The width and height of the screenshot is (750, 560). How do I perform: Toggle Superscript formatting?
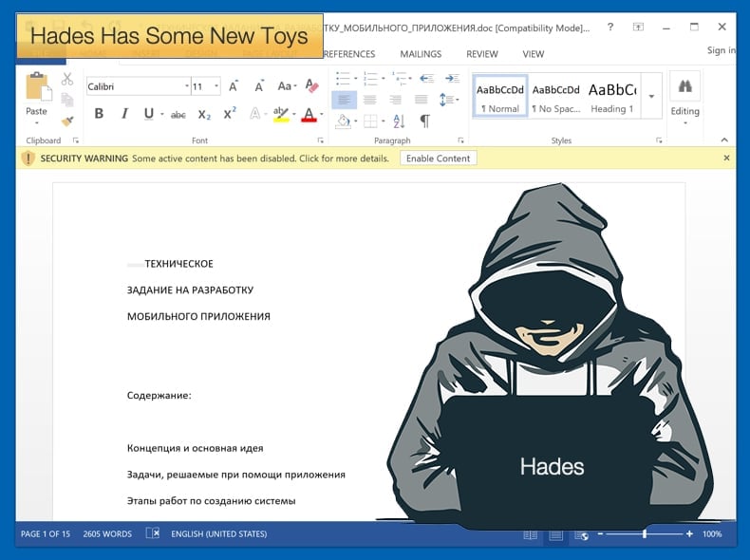[x=230, y=113]
